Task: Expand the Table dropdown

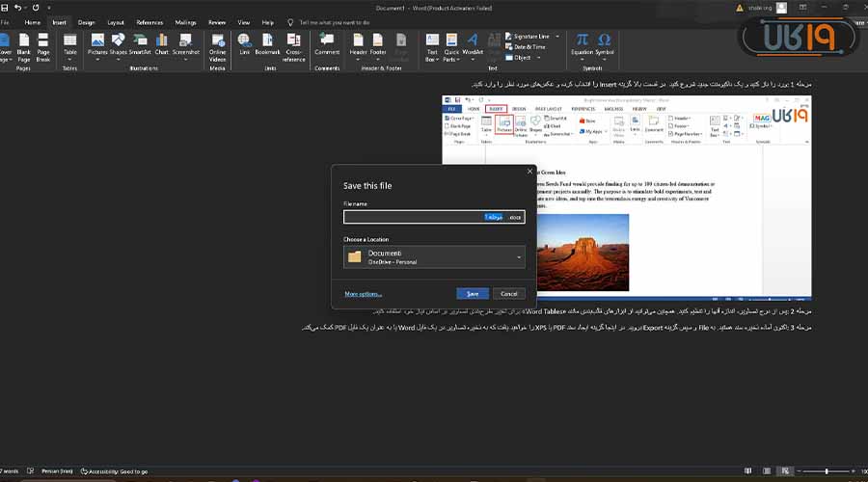Action: click(69, 56)
